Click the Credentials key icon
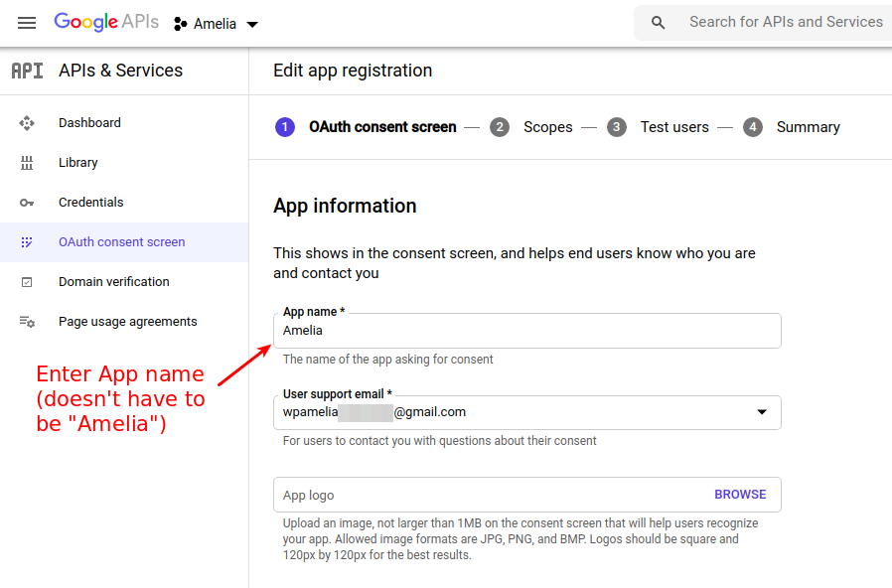This screenshot has height=588, width=892. [27, 203]
